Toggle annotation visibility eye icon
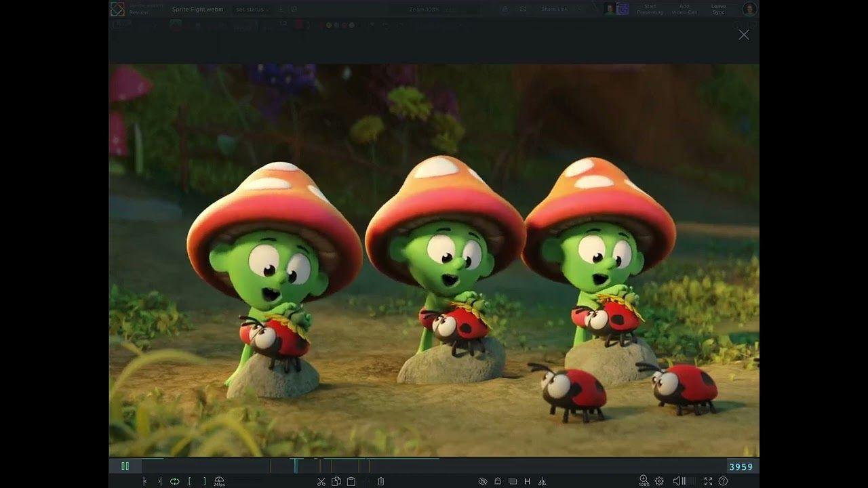The image size is (868, 488). pos(483,481)
